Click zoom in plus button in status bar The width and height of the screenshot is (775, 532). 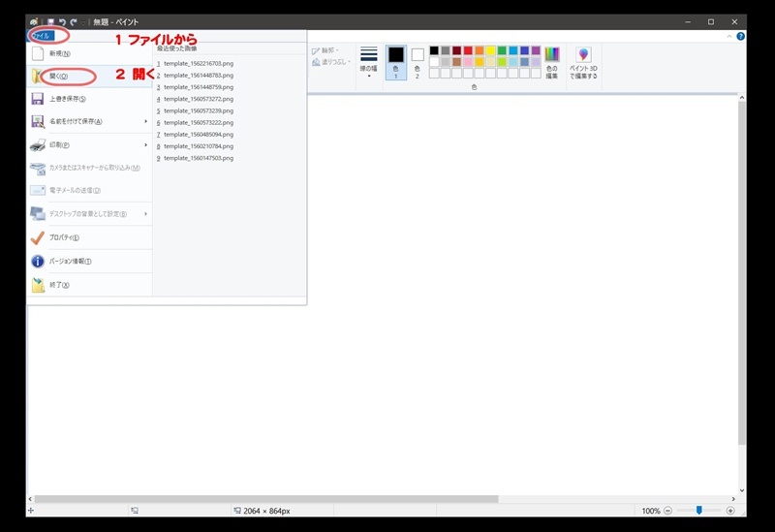click(730, 511)
